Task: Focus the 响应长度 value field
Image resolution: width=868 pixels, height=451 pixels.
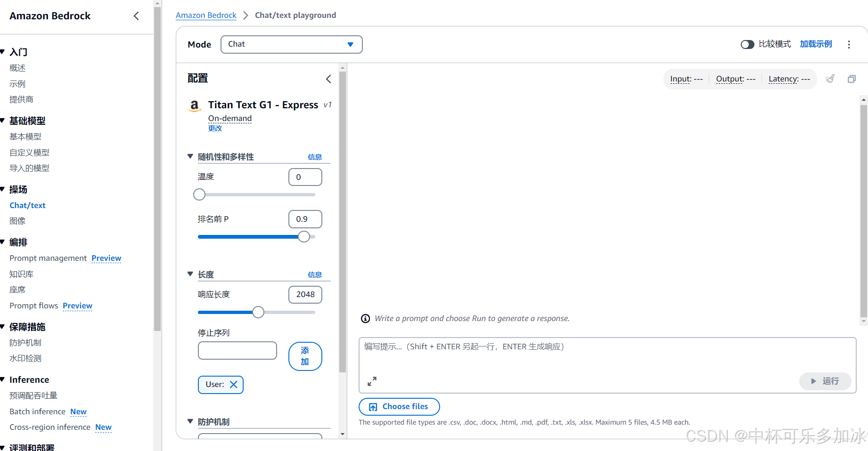Action: coord(305,294)
